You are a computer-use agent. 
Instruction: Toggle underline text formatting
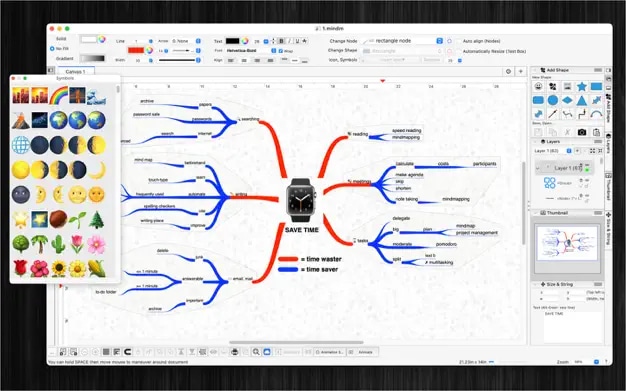point(297,41)
